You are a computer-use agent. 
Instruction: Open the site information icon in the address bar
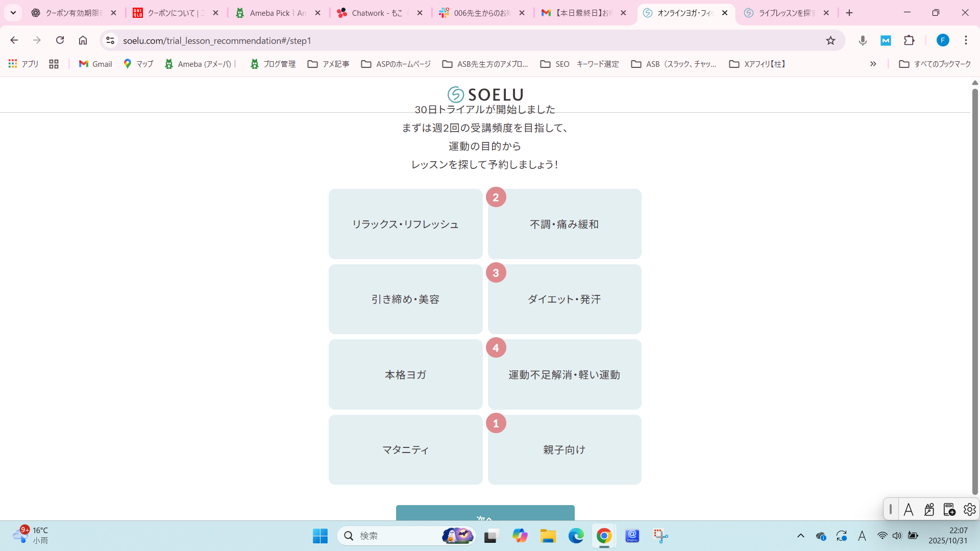[x=110, y=40]
